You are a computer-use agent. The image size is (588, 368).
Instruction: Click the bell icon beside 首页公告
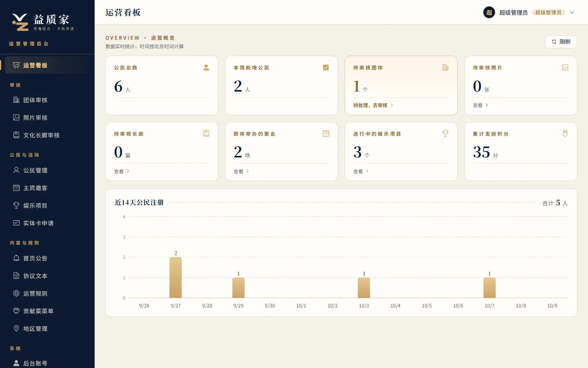point(16,258)
